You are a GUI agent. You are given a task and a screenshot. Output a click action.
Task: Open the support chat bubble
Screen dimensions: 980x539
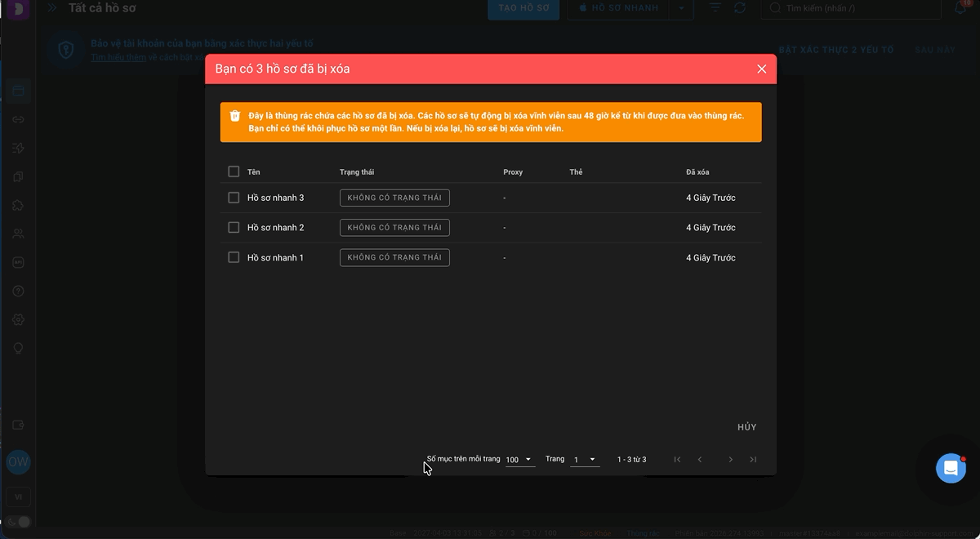pos(951,468)
